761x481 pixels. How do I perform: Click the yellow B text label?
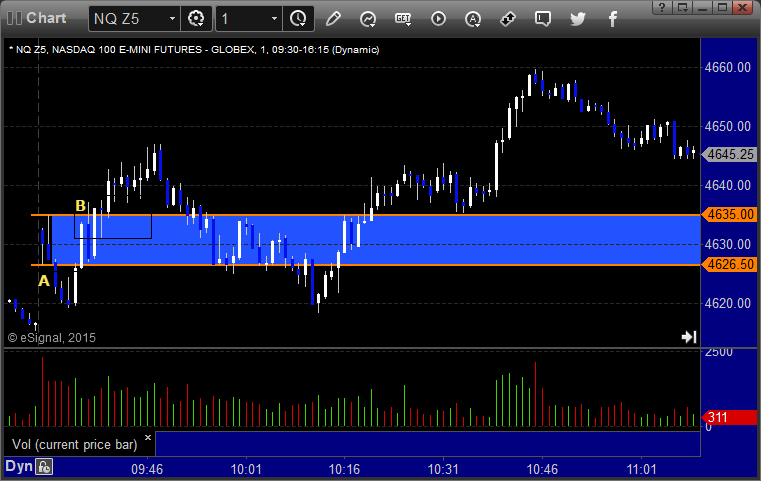[x=81, y=206]
